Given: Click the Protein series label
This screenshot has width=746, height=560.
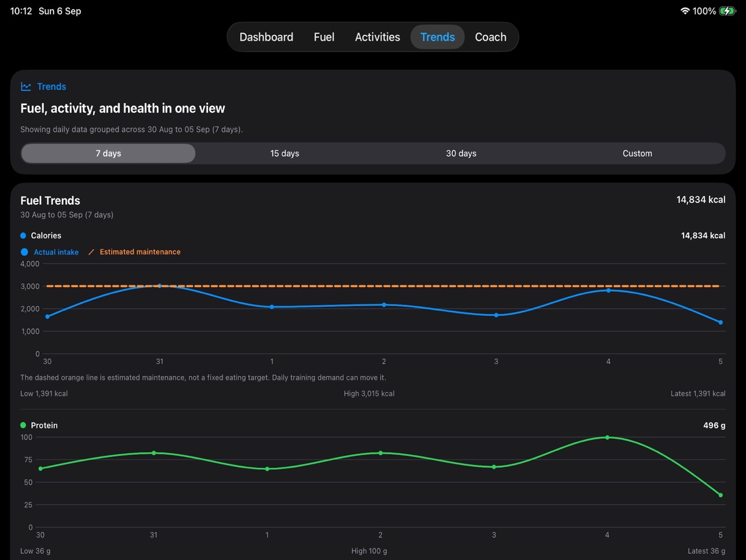Looking at the screenshot, I should [x=44, y=425].
